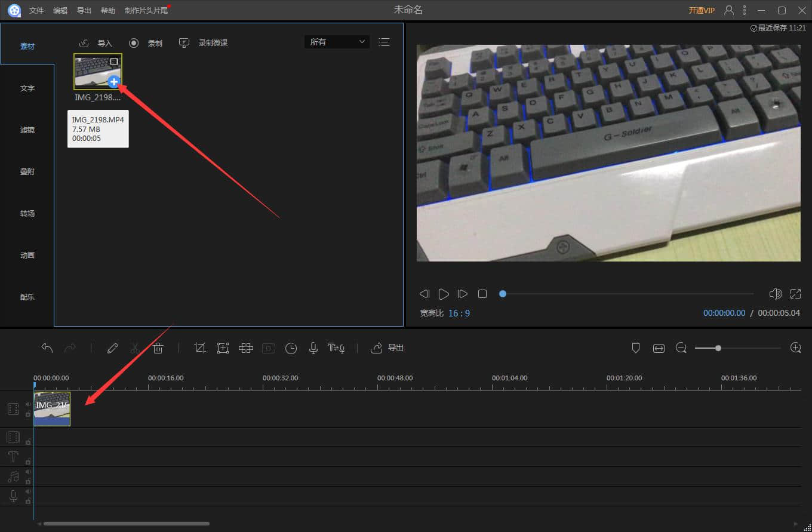Add a marker with the marker icon
Screen dimensions: 812x532
pyautogui.click(x=636, y=348)
